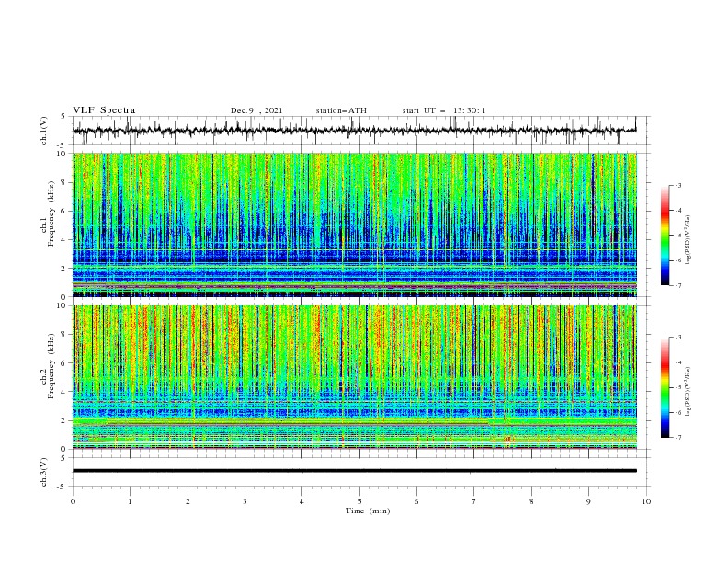Click the ch.1 voltage waveform trace
728x563 pixels.
(355, 131)
